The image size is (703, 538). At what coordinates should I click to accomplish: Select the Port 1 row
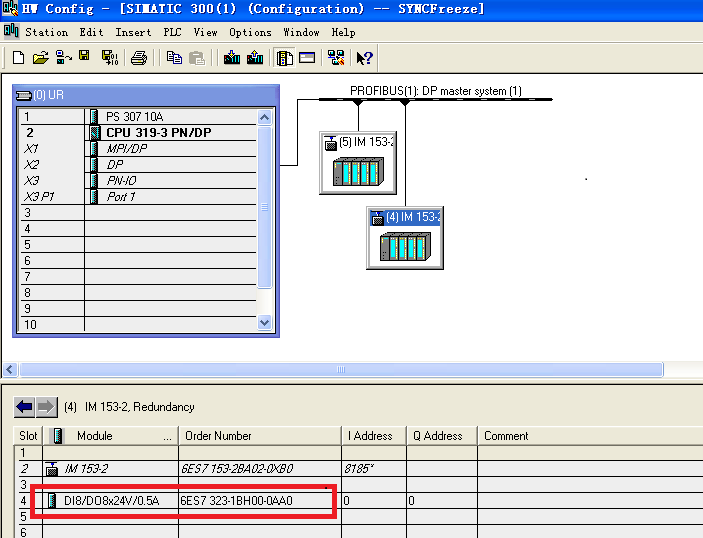point(139,197)
